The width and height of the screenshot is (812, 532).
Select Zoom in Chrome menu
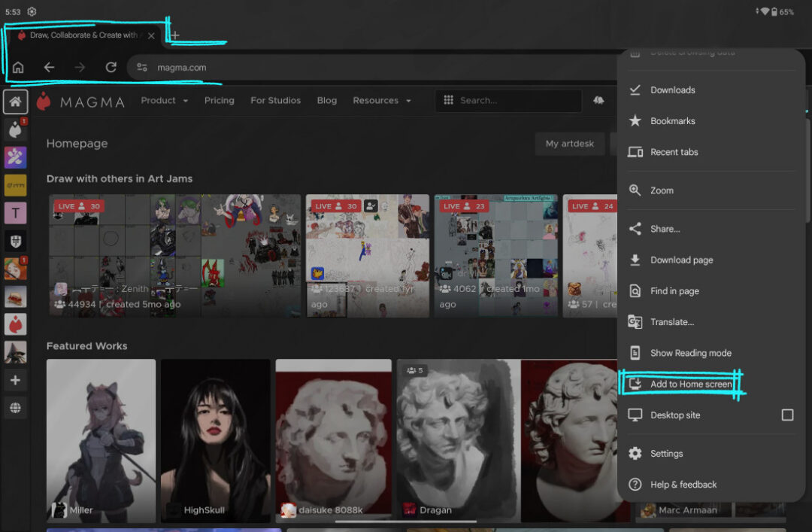[710, 190]
